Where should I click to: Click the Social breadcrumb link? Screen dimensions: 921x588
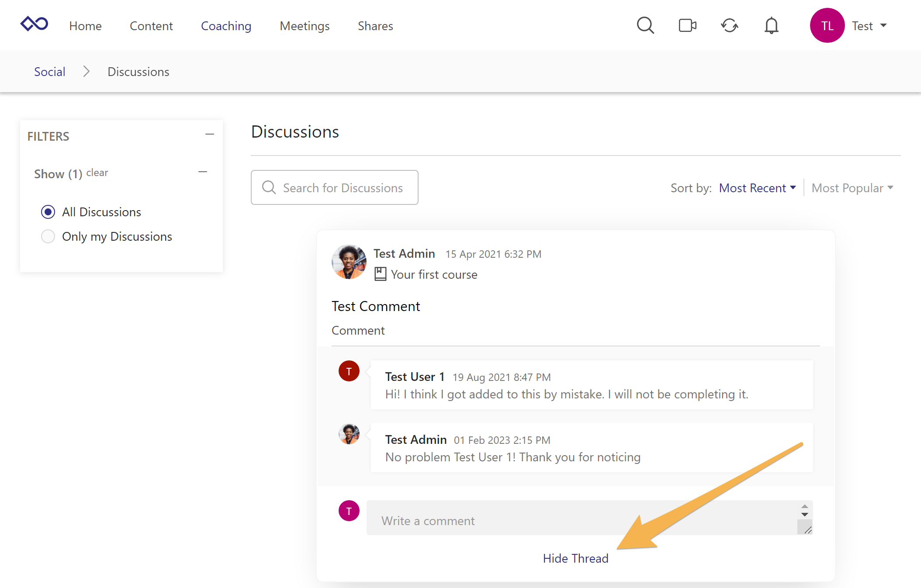50,72
